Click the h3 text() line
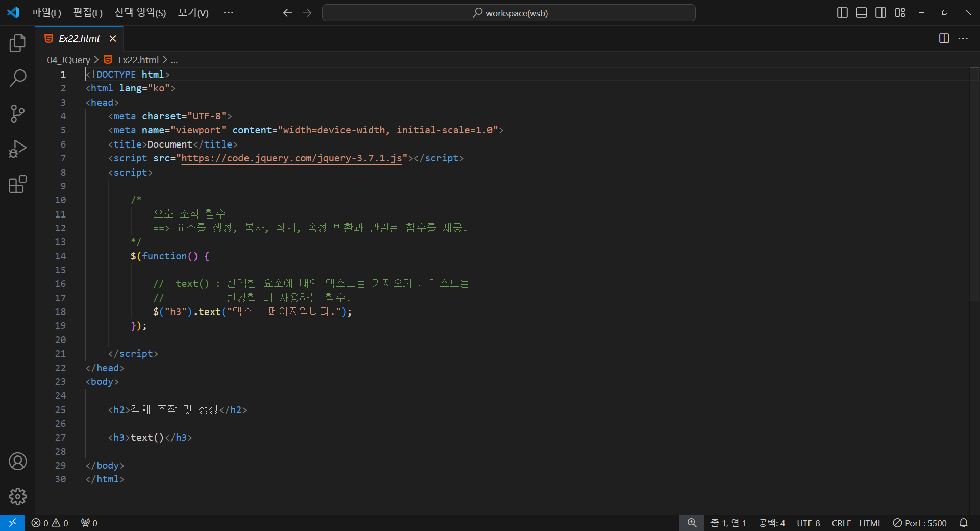 point(150,438)
